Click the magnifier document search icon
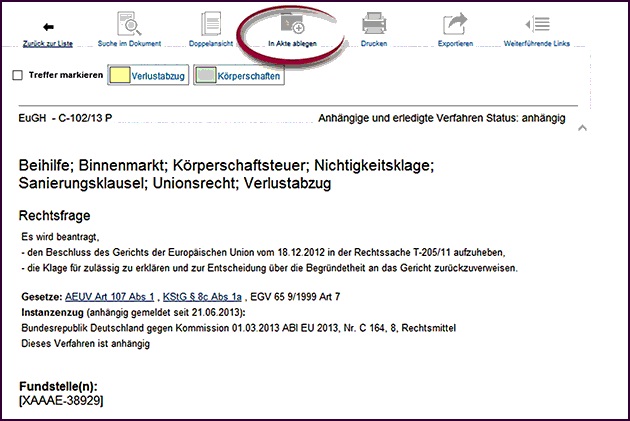 (x=129, y=23)
